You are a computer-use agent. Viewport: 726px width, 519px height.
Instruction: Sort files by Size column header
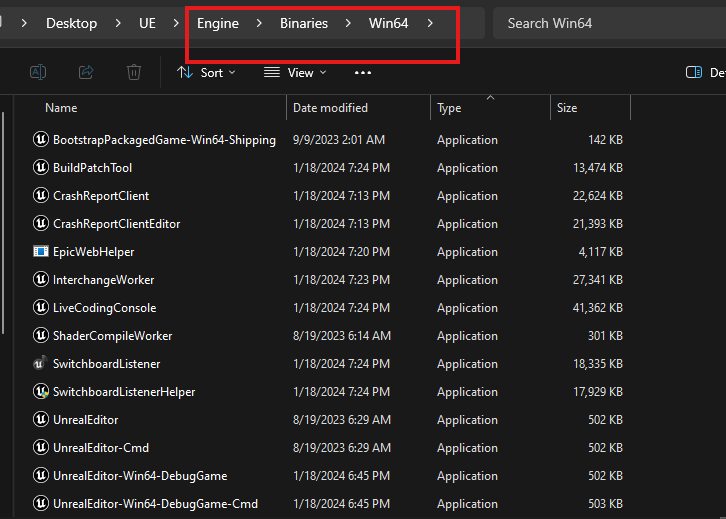tap(567, 108)
